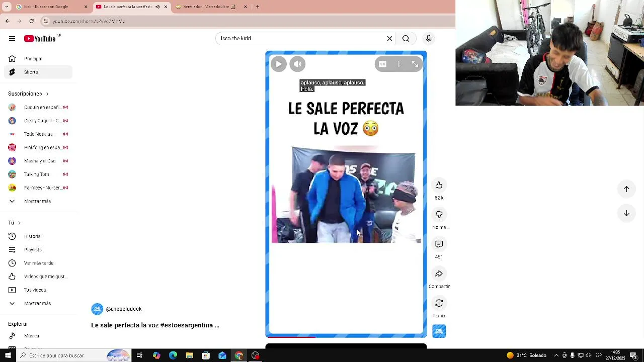The image size is (644, 362).
Task: Open Task View on the taskbar
Action: (x=139, y=355)
